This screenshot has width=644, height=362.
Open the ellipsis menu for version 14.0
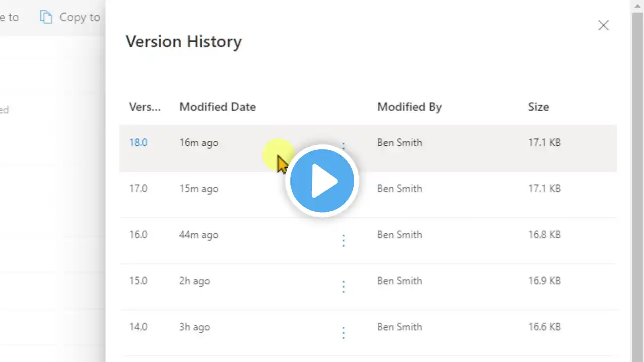(344, 332)
